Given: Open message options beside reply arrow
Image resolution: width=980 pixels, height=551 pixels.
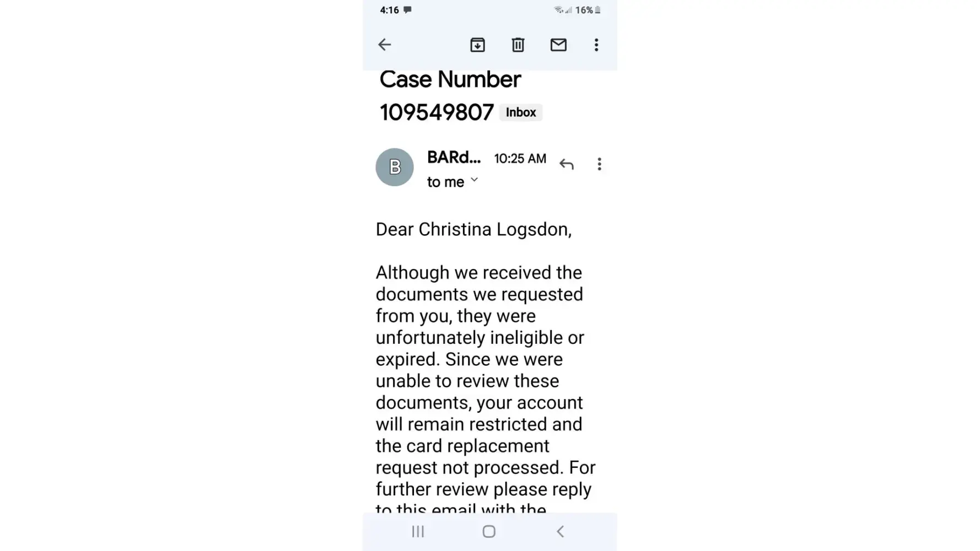Looking at the screenshot, I should pos(599,164).
